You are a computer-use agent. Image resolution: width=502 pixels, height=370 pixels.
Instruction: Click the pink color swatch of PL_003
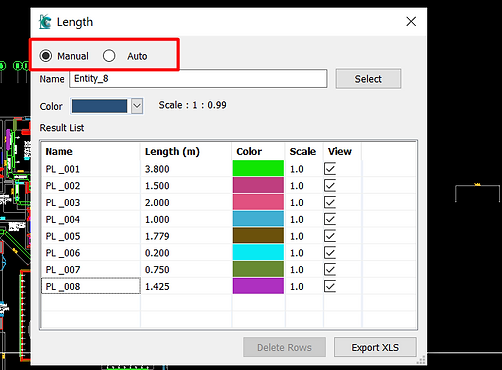click(258, 202)
